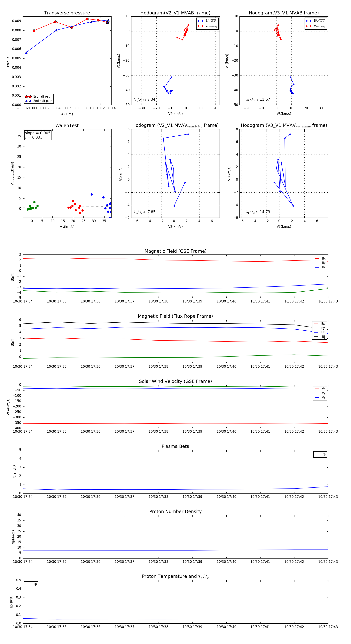
Task: Click the 'WalenTest' plot title
Action: tap(67, 125)
